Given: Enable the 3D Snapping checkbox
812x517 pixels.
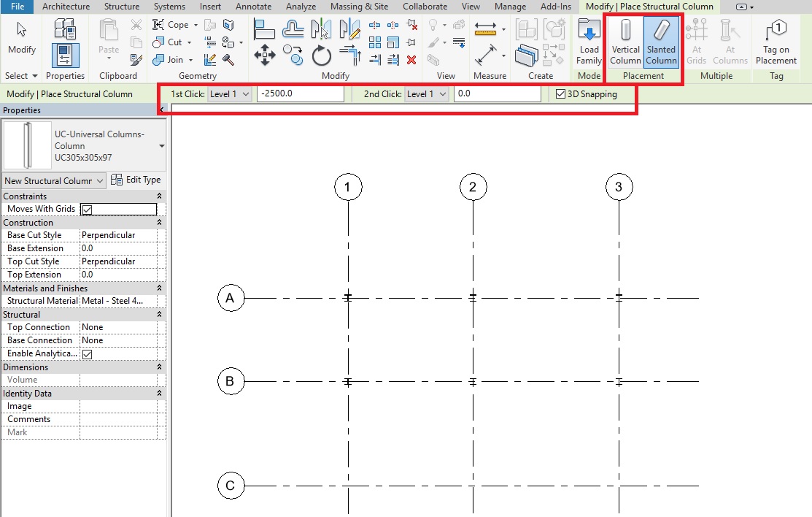Looking at the screenshot, I should pyautogui.click(x=560, y=93).
